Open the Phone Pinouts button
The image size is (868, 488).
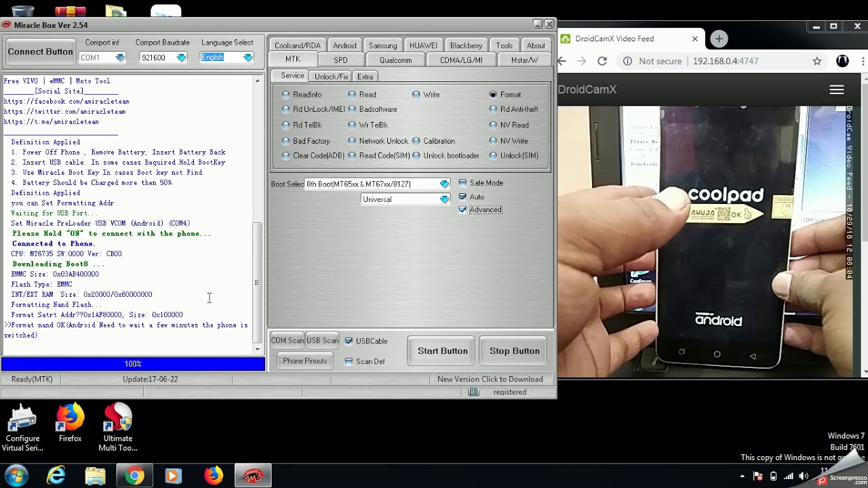[x=304, y=361]
